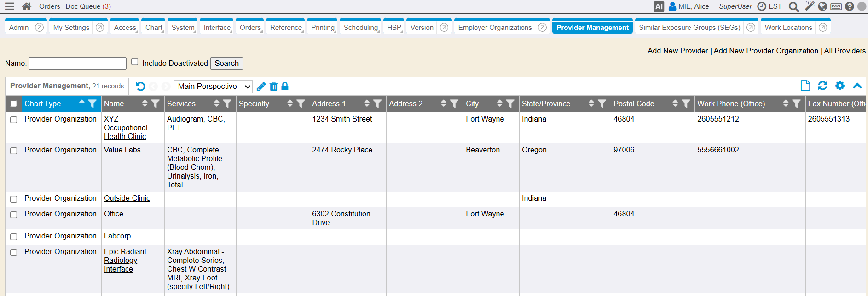Open the Main Perspective dropdown

click(x=213, y=87)
